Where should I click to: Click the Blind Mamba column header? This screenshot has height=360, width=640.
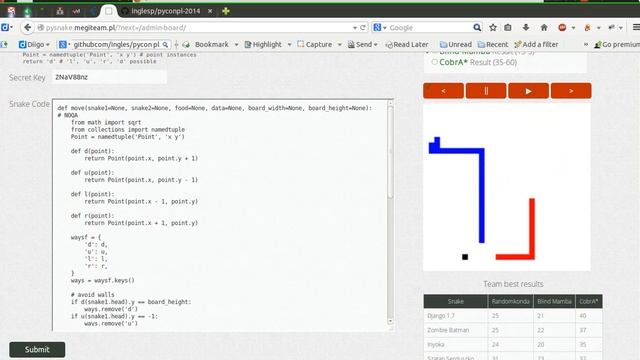pos(554,301)
